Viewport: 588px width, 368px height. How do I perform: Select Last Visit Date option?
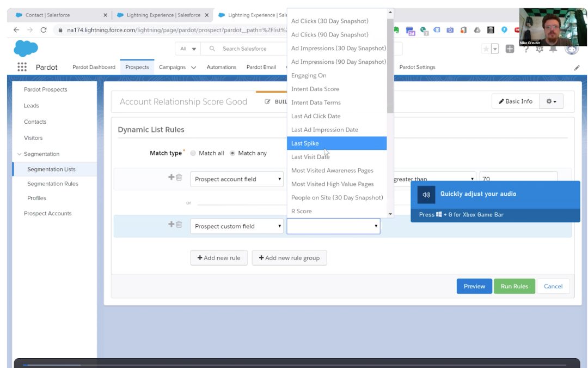coord(337,157)
